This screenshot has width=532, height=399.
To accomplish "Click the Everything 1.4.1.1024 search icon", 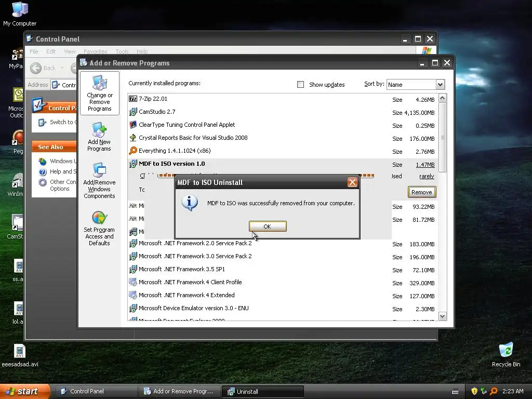I will pos(133,151).
